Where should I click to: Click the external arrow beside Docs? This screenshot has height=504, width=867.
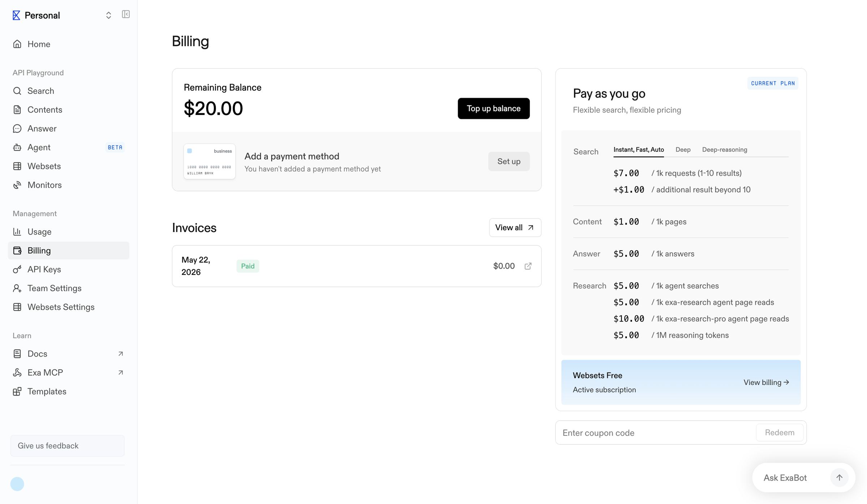[121, 354]
